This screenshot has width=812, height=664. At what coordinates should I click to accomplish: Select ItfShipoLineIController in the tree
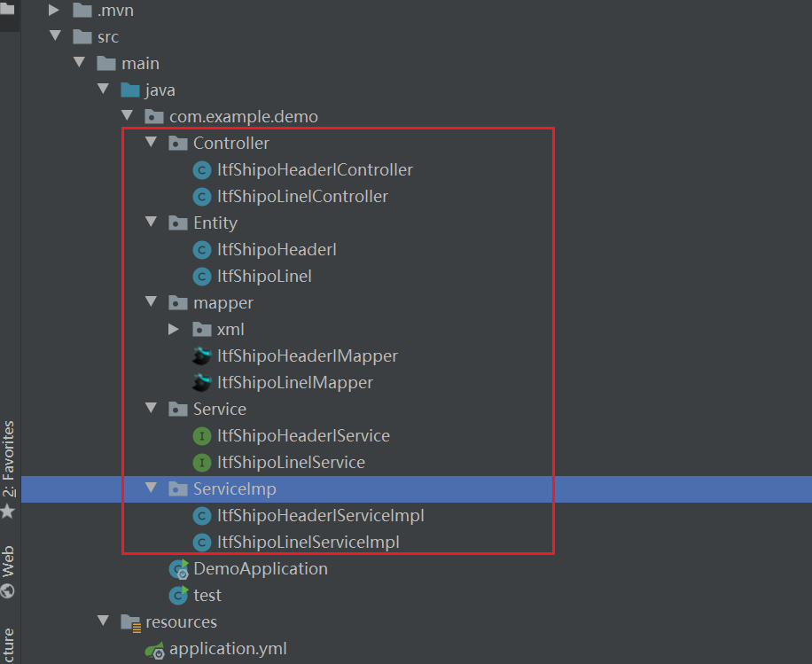[302, 196]
